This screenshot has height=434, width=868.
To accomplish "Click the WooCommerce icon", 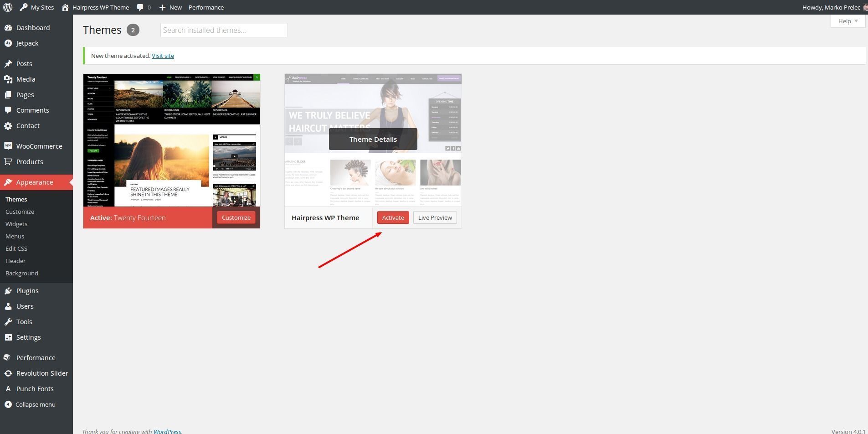I will 8,146.
